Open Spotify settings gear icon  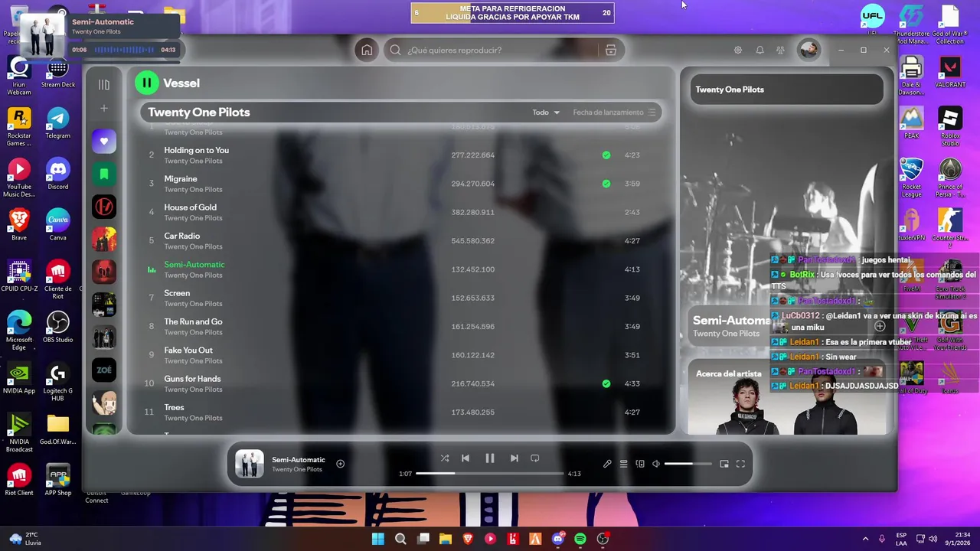[x=738, y=50]
